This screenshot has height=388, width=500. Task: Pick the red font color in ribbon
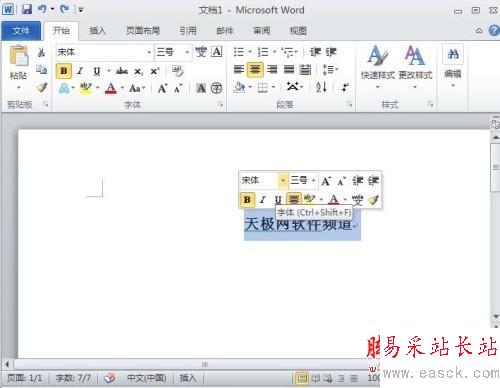pos(111,88)
